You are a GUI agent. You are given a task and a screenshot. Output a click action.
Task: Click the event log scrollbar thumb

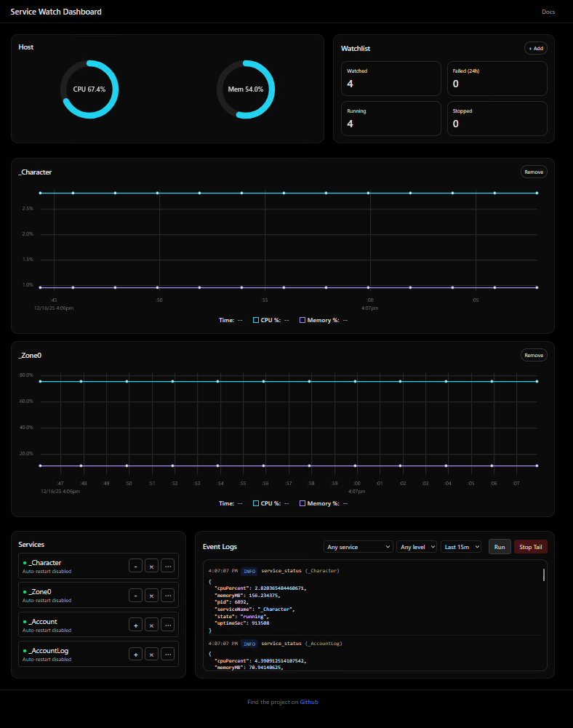(544, 575)
